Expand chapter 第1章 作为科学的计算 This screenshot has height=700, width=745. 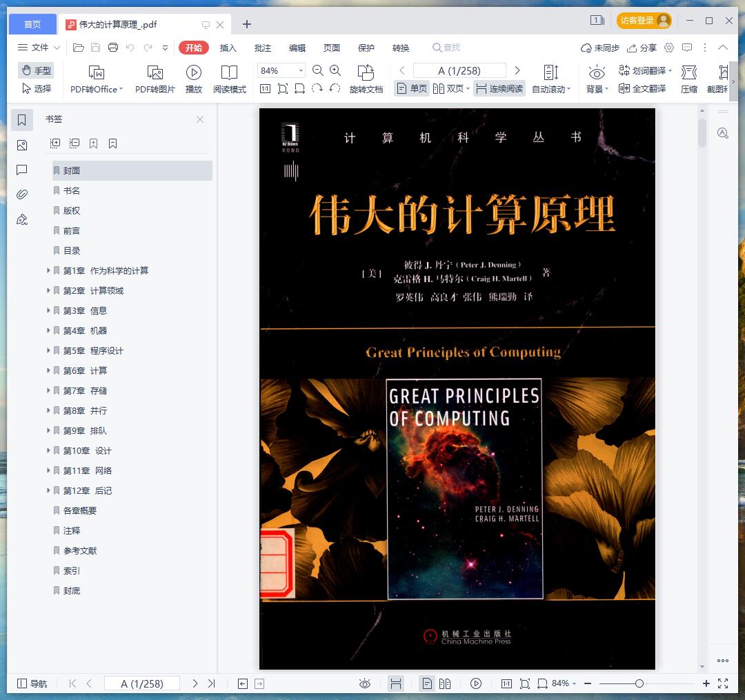click(x=48, y=271)
